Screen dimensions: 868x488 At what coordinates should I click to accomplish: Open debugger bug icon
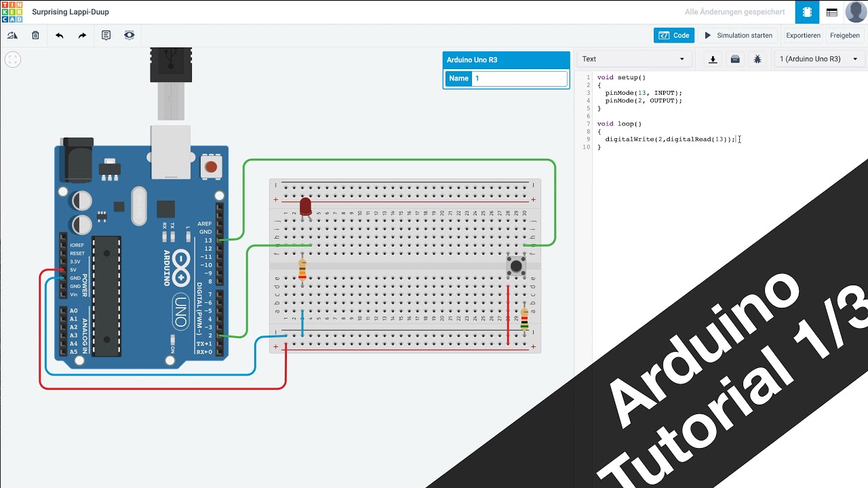point(757,59)
